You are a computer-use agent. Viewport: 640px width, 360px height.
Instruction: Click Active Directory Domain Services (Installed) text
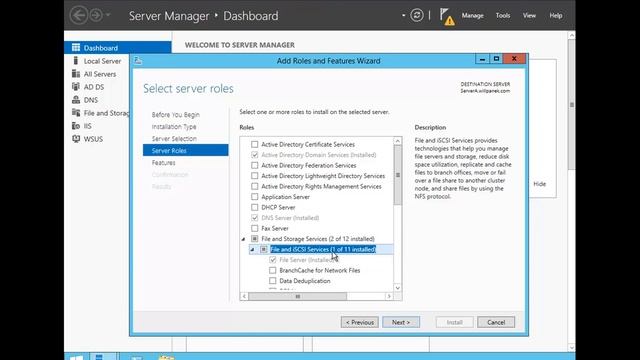coord(319,155)
